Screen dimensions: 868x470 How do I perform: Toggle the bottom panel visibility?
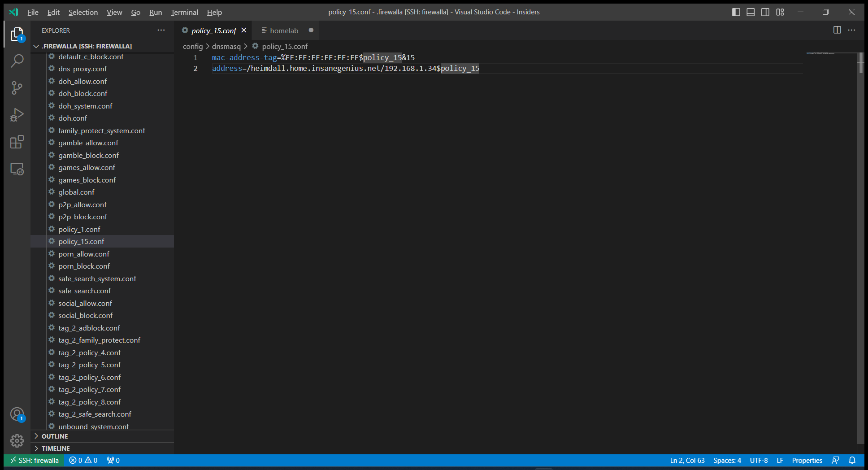tap(751, 12)
